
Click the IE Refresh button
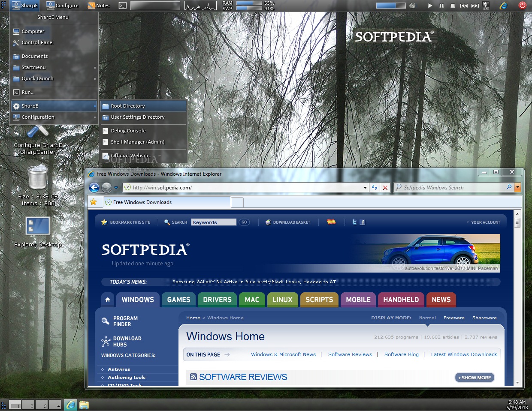click(x=375, y=187)
